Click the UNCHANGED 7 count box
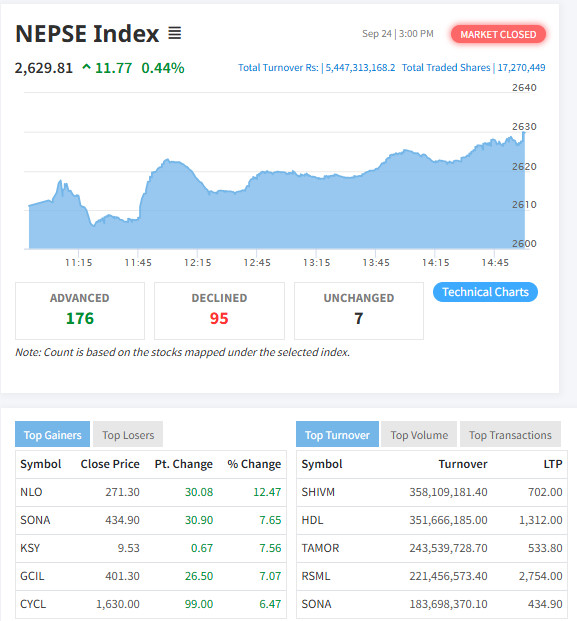 point(359,310)
